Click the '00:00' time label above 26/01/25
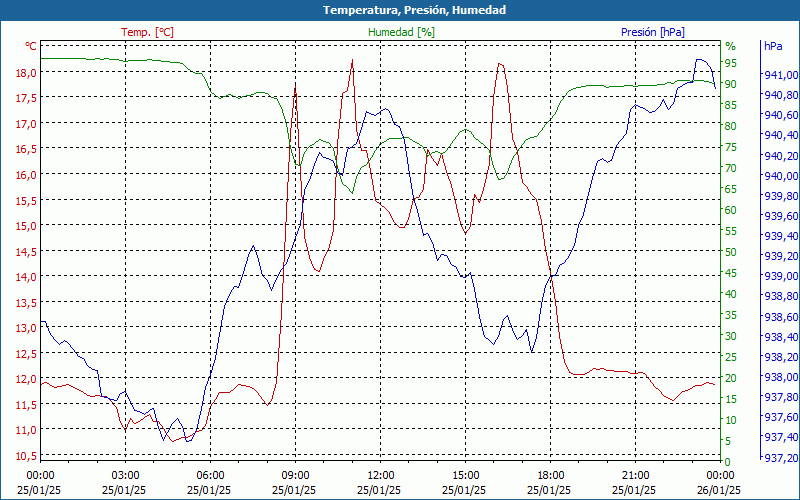Image resolution: width=800 pixels, height=500 pixels. [720, 476]
